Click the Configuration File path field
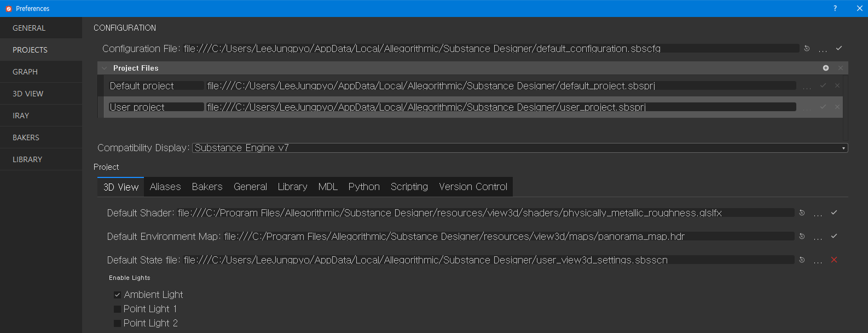Image resolution: width=868 pixels, height=333 pixels. [491, 48]
